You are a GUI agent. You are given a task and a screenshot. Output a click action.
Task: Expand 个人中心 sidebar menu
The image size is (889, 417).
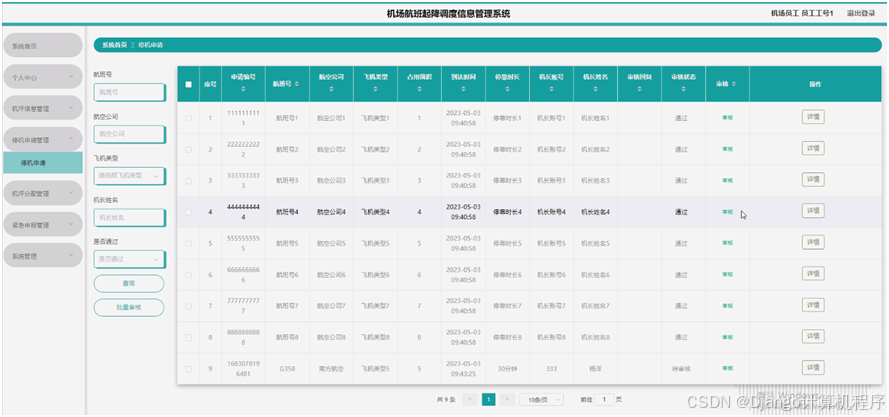43,77
